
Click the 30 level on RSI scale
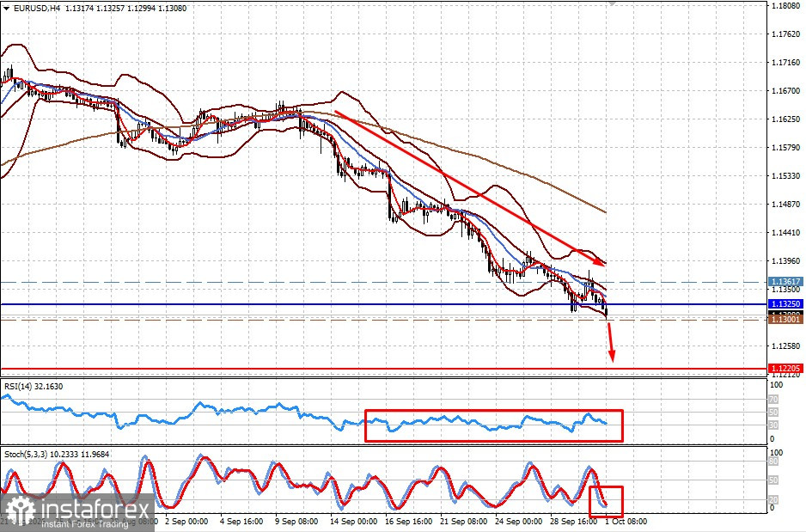pyautogui.click(x=773, y=425)
